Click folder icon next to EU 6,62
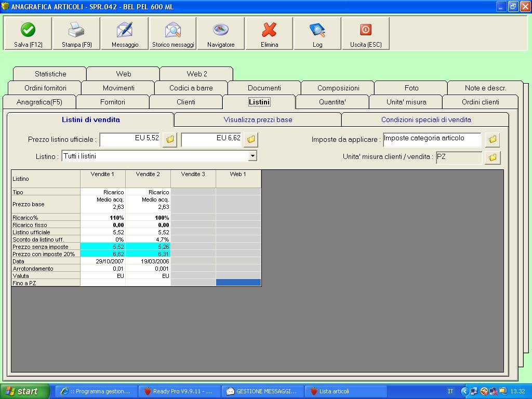Image resolution: width=532 pixels, height=399 pixels. 251,139
